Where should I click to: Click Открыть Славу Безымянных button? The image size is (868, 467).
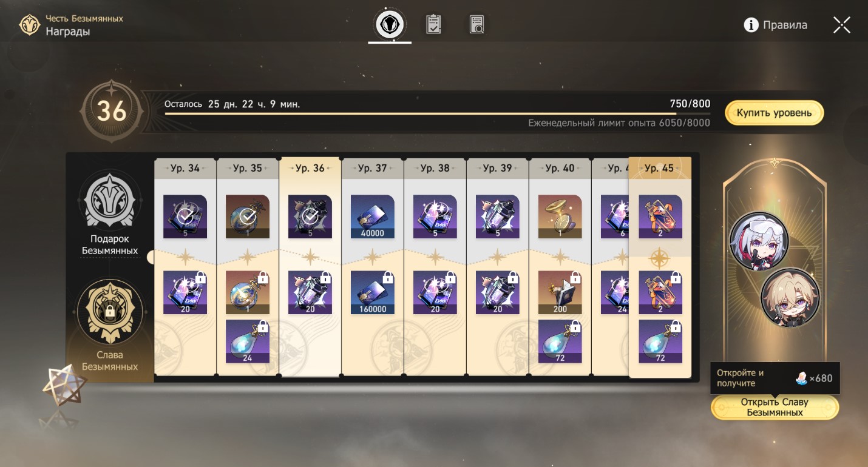[775, 408]
